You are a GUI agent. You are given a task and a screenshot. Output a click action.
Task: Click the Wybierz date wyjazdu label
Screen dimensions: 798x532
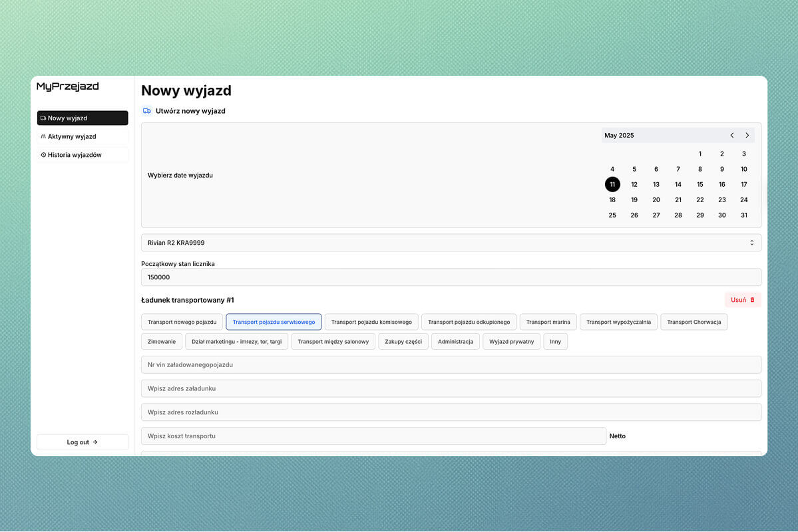point(180,175)
